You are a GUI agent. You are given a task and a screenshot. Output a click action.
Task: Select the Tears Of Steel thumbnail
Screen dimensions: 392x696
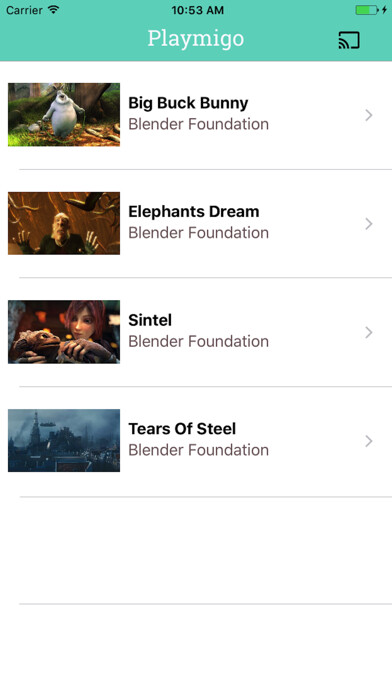pos(64,440)
